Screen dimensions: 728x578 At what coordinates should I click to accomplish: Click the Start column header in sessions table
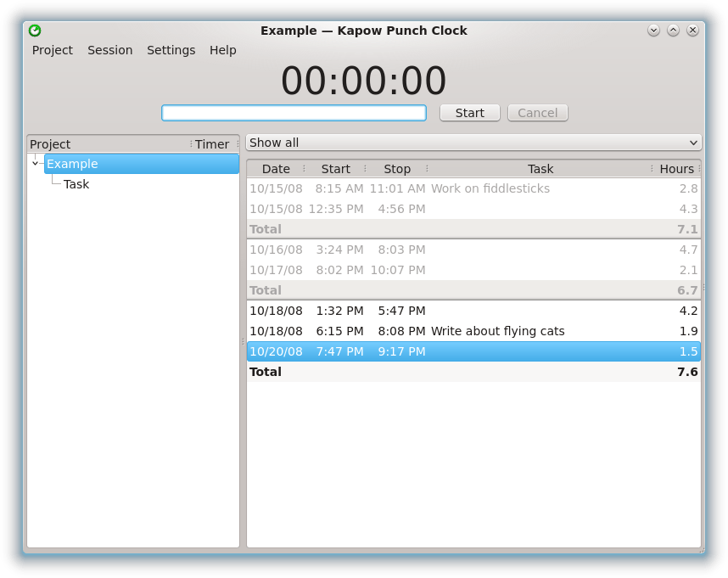[x=335, y=169]
